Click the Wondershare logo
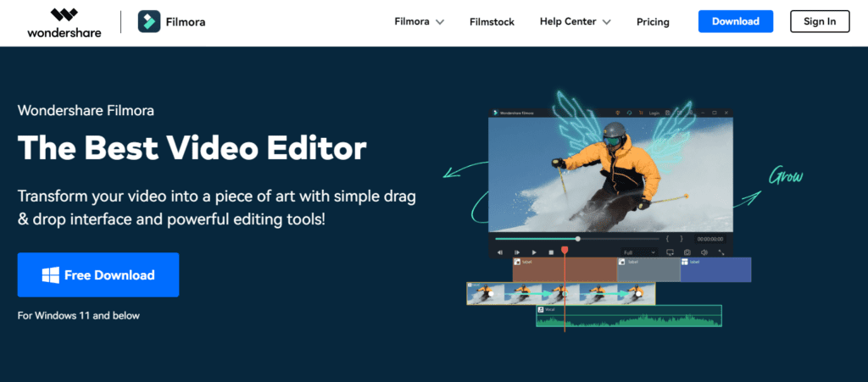 tap(64, 23)
